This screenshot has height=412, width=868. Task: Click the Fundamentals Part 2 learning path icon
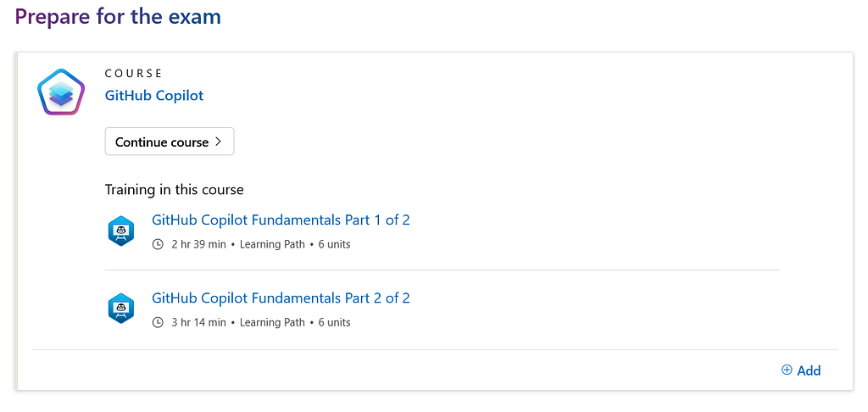120,309
